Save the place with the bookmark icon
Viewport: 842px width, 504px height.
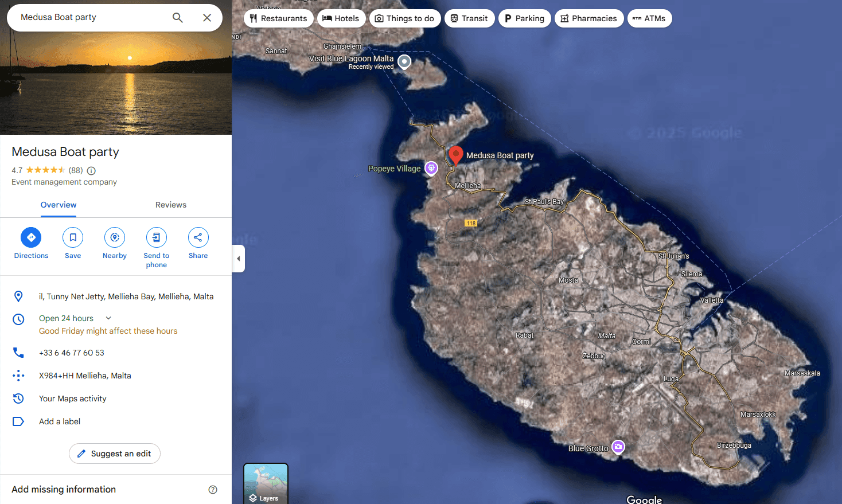point(73,237)
